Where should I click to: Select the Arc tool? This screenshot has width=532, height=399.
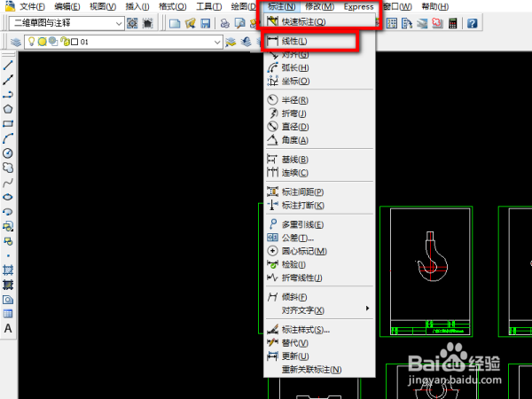pos(8,138)
